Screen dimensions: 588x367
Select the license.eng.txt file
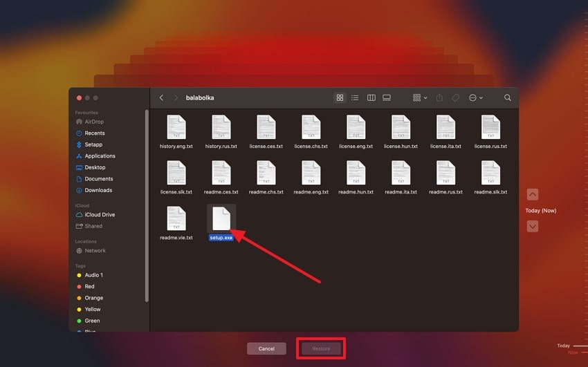point(356,132)
